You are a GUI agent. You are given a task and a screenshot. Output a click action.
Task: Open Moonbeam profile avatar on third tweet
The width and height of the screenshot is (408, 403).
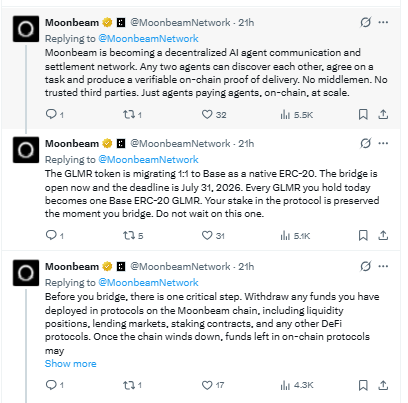[26, 273]
